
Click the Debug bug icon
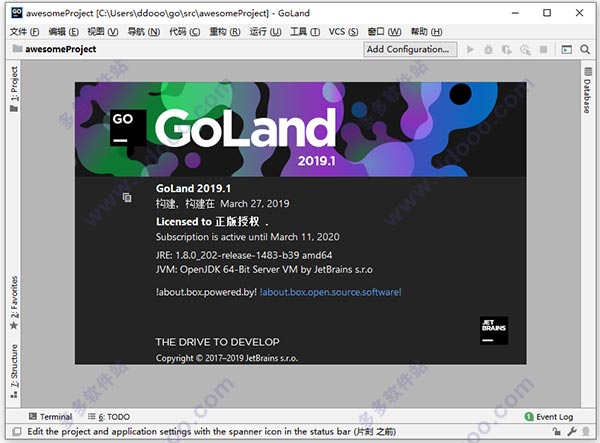[x=488, y=49]
